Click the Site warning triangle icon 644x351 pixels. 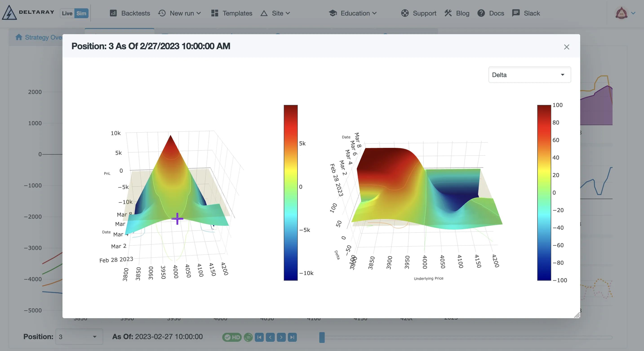264,13
